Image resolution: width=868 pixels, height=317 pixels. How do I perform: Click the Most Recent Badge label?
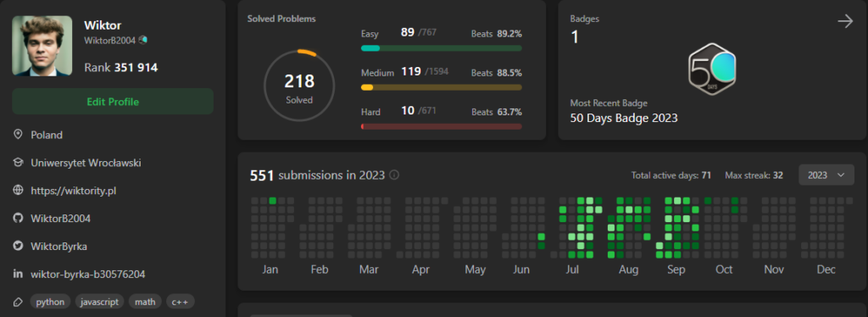tap(609, 103)
